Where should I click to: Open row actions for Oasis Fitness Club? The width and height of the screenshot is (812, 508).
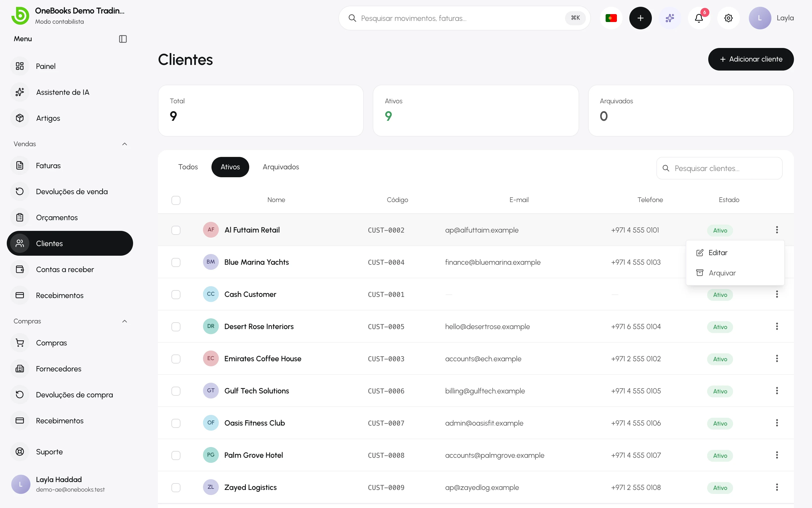point(777,423)
